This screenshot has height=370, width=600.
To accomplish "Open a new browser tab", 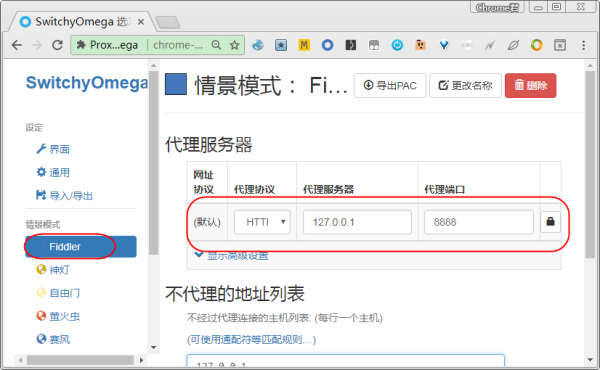I will tap(168, 22).
